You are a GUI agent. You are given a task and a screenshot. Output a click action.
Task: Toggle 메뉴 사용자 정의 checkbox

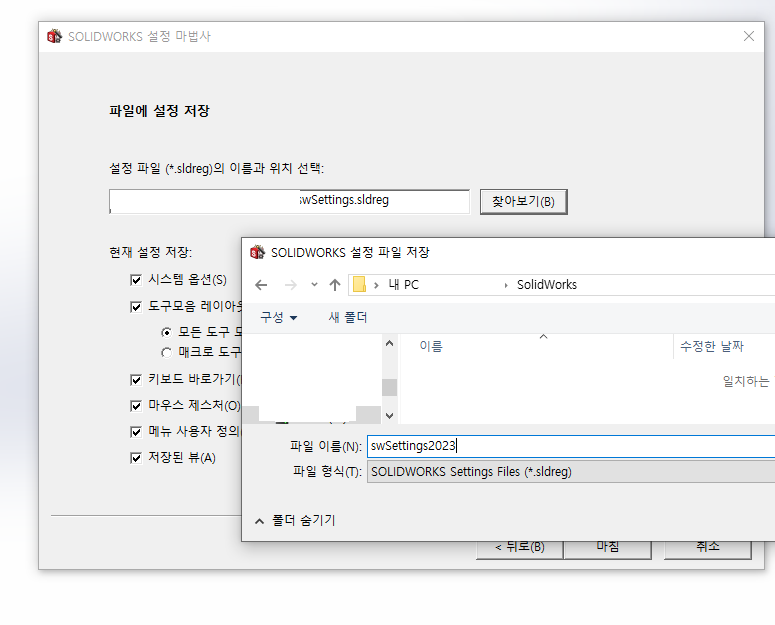coord(136,432)
